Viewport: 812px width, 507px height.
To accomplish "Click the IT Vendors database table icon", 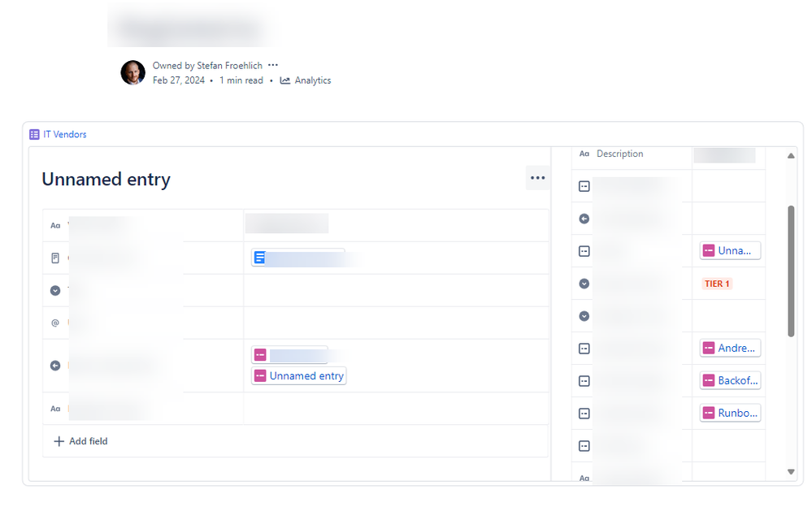I will click(33, 134).
